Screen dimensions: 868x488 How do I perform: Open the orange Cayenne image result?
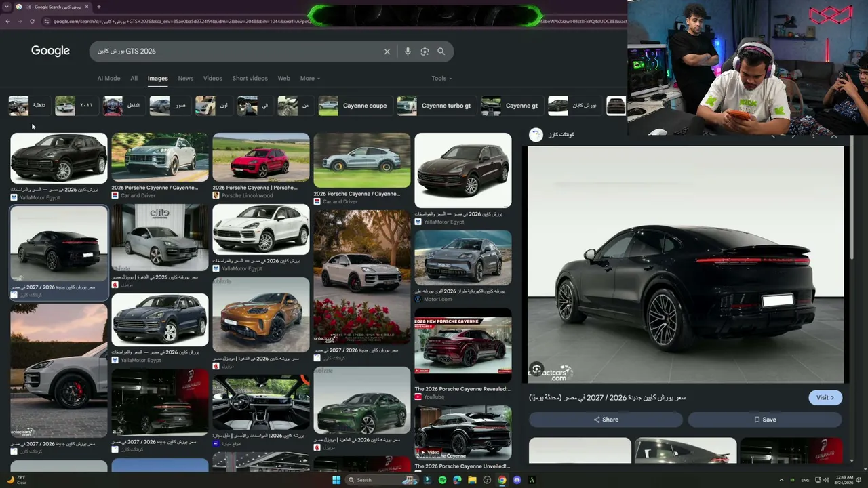tap(261, 314)
